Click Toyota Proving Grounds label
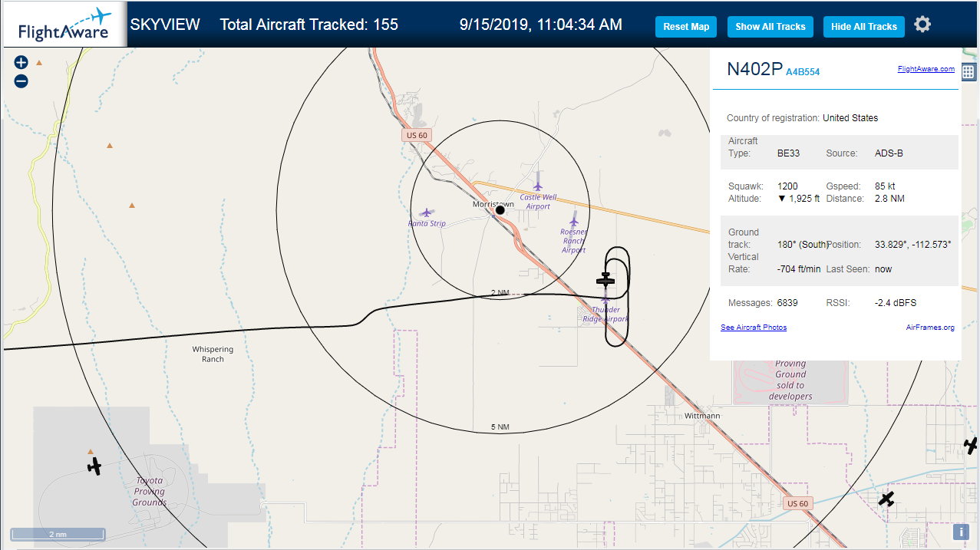 (149, 492)
